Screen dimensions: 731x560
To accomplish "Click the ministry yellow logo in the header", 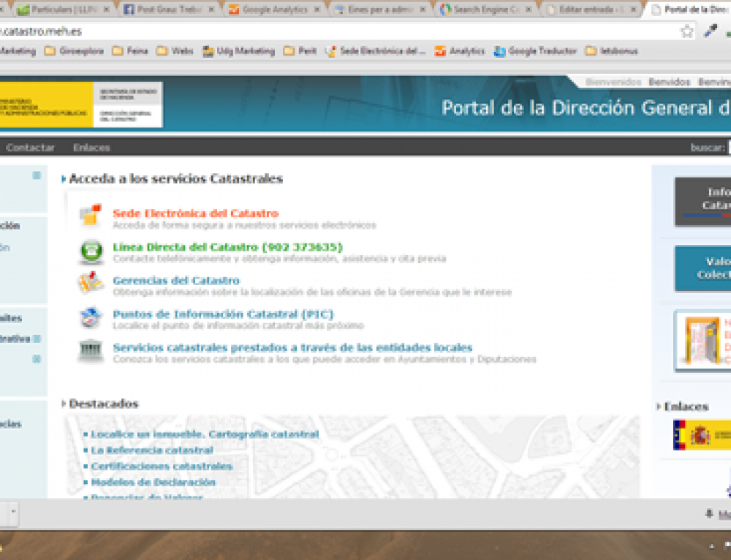I will pos(45,105).
